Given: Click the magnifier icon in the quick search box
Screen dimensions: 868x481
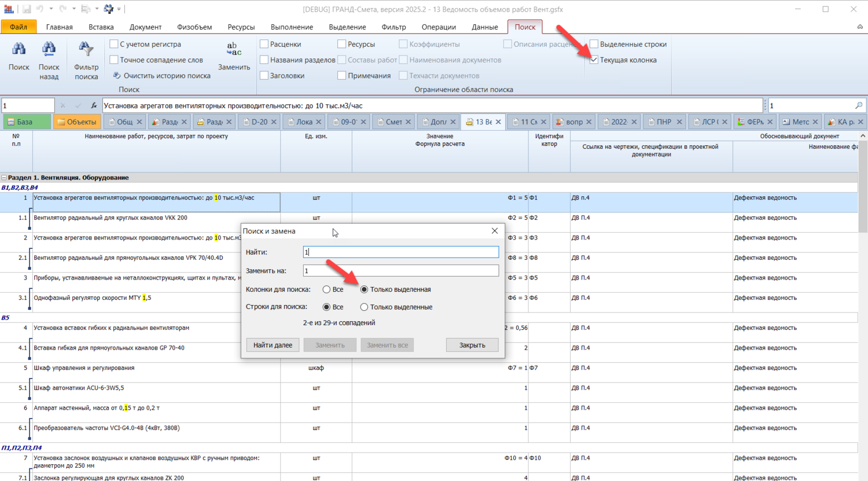Looking at the screenshot, I should 859,105.
